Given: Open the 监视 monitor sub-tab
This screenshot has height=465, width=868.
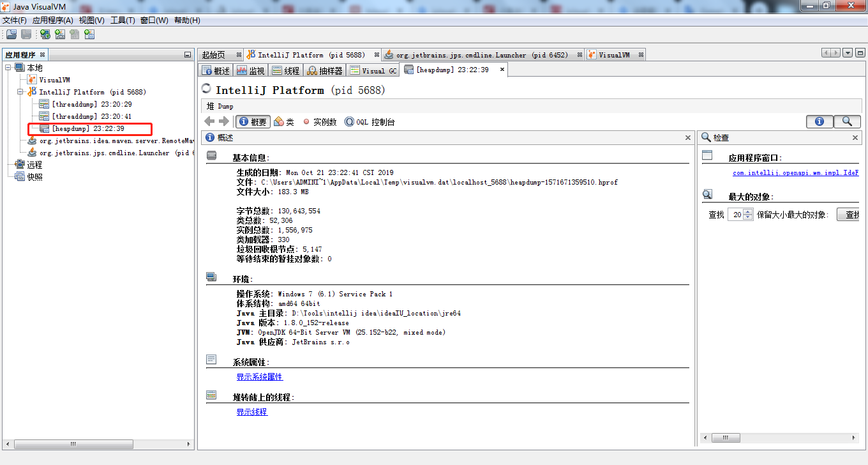Looking at the screenshot, I should (x=250, y=70).
